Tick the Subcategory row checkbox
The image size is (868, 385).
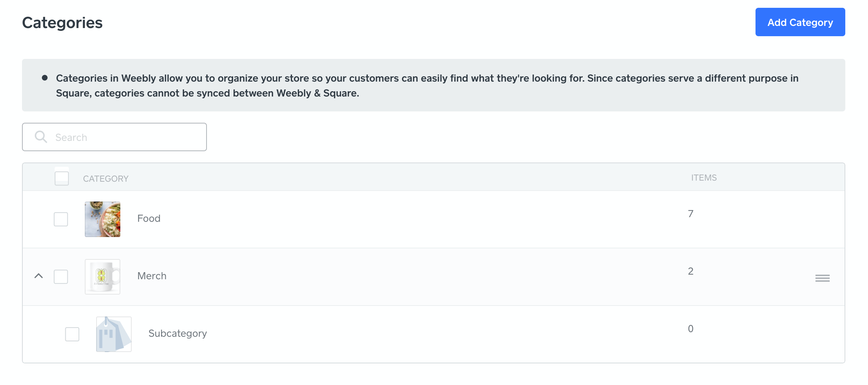(x=72, y=334)
